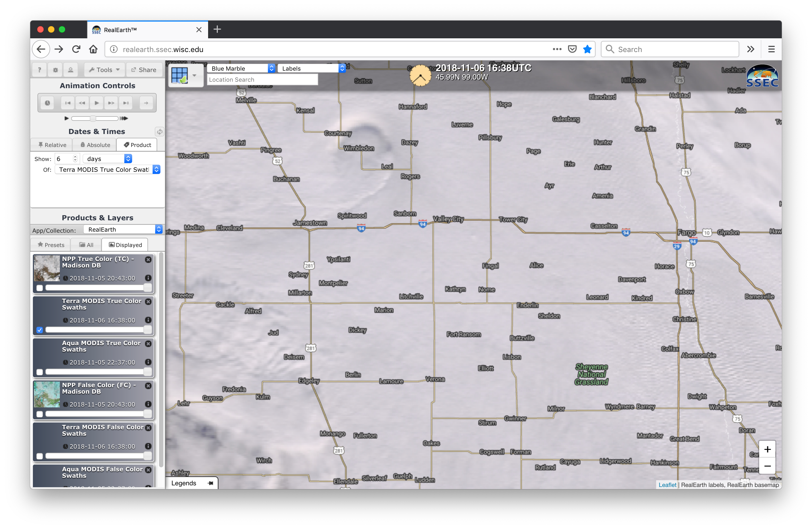
Task: Open the Firefox hamburger menu
Action: pos(771,49)
